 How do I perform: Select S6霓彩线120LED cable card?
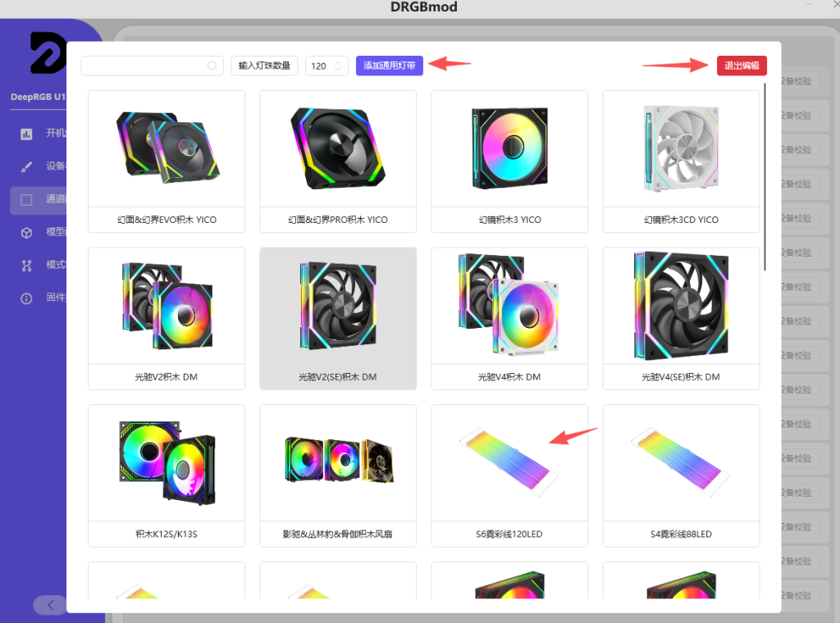coord(509,475)
